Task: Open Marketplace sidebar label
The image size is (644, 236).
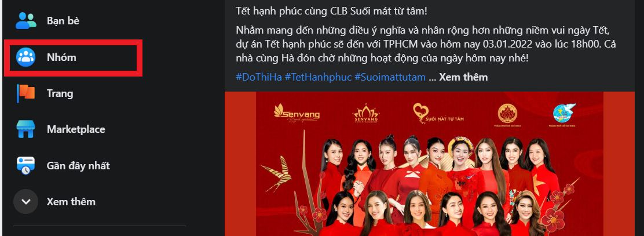Action: click(x=76, y=129)
